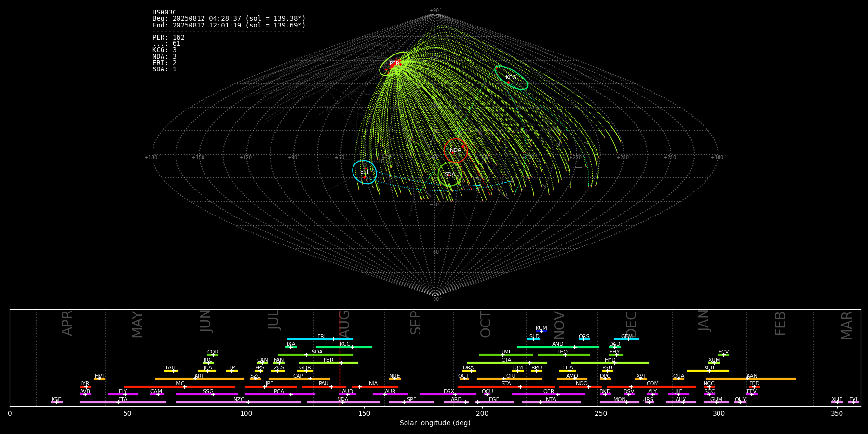The image size is (868, 434).
Task: Click the pink KSE activity bar in timeline
Action: coord(57,402)
